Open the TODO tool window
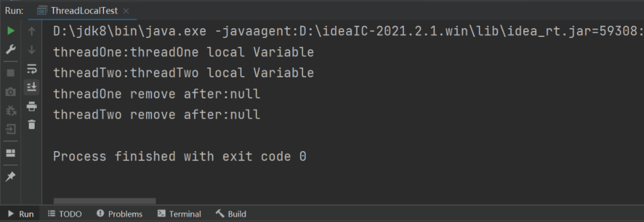The image size is (644, 222). point(65,214)
